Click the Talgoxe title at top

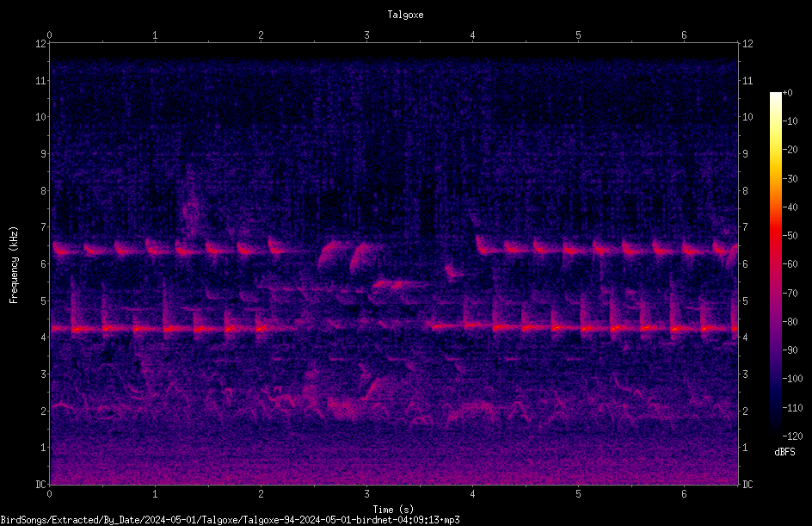(405, 15)
